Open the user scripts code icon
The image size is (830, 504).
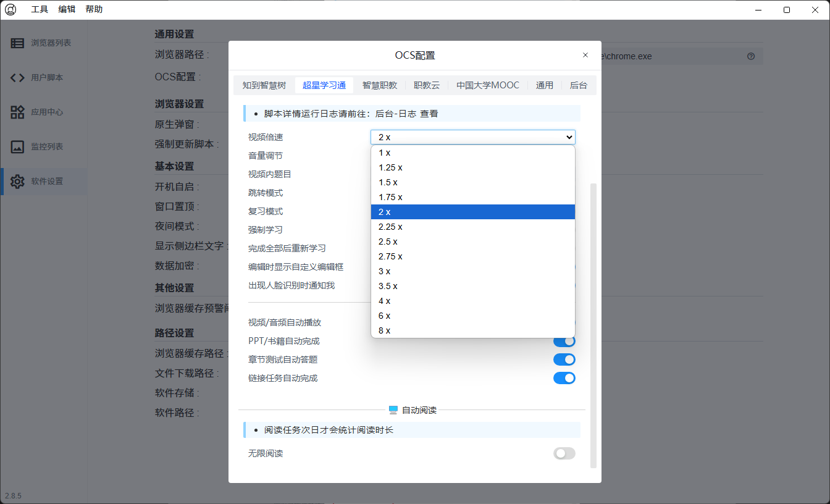click(17, 78)
